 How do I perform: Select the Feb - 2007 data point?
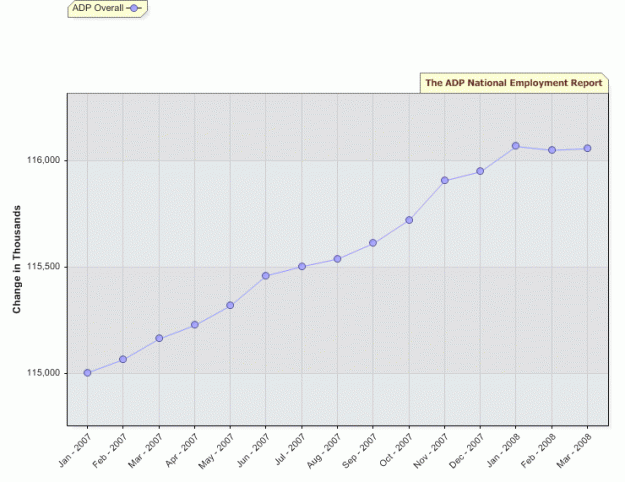pyautogui.click(x=123, y=359)
